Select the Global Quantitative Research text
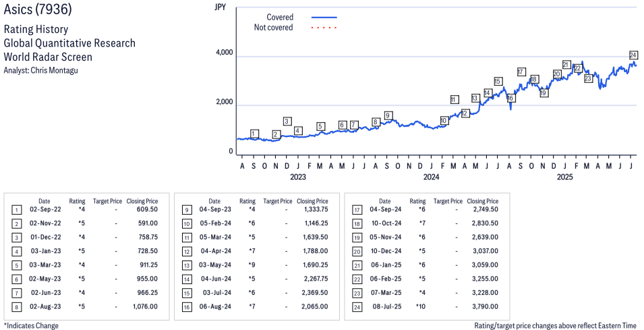The width and height of the screenshot is (644, 330). tap(69, 43)
